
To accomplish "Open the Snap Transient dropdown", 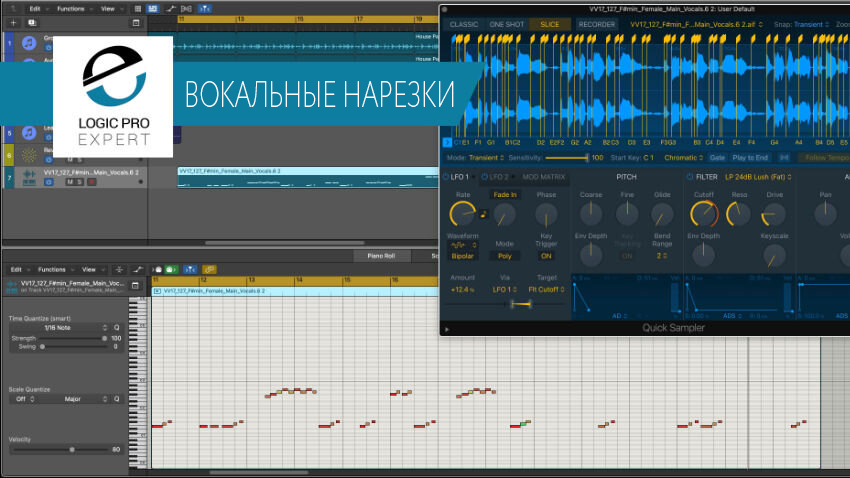I will 812,24.
